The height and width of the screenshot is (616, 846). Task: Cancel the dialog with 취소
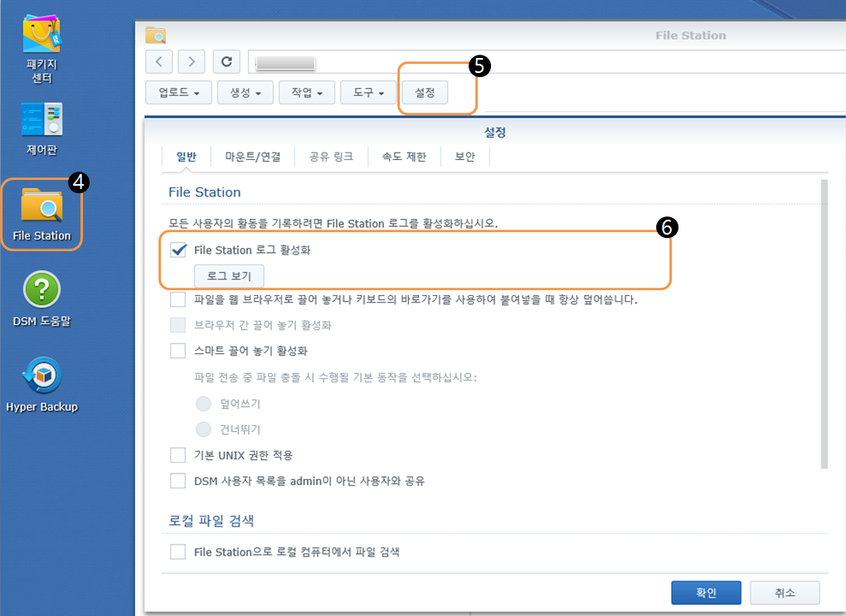tap(785, 593)
